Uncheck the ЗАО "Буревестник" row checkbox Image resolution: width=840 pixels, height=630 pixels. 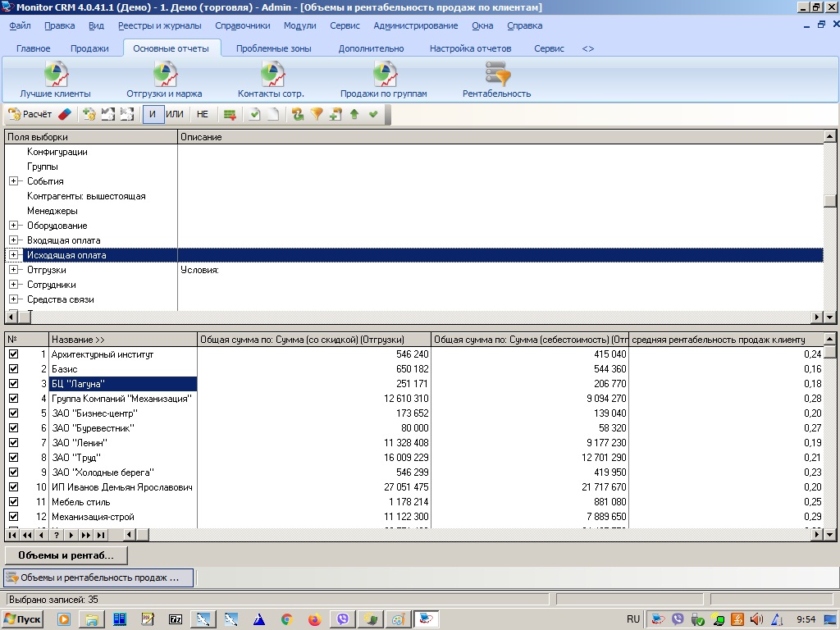13,428
